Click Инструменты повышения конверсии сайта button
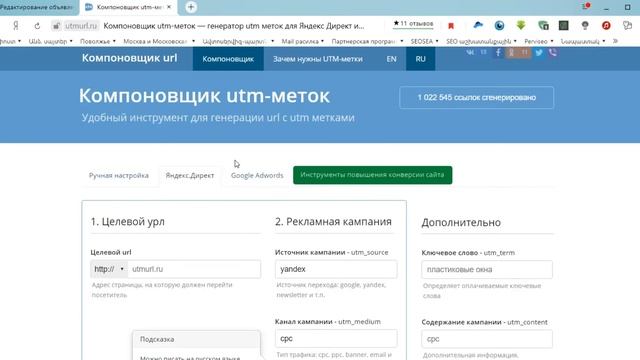Viewport: 640px width, 360px height. tap(372, 175)
